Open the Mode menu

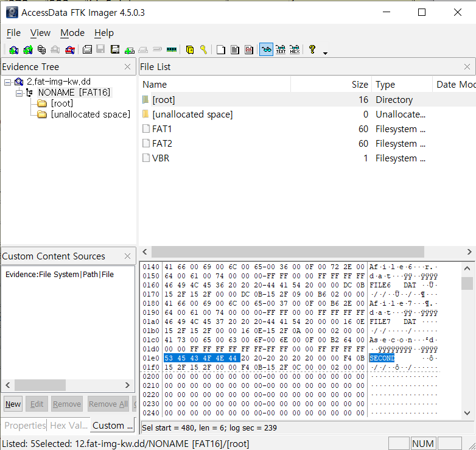pyautogui.click(x=72, y=33)
